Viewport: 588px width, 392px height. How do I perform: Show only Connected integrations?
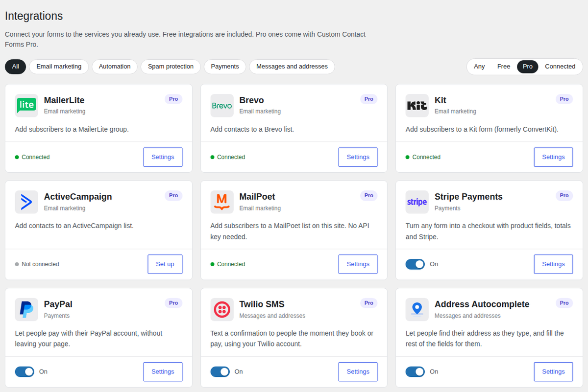pyautogui.click(x=560, y=67)
